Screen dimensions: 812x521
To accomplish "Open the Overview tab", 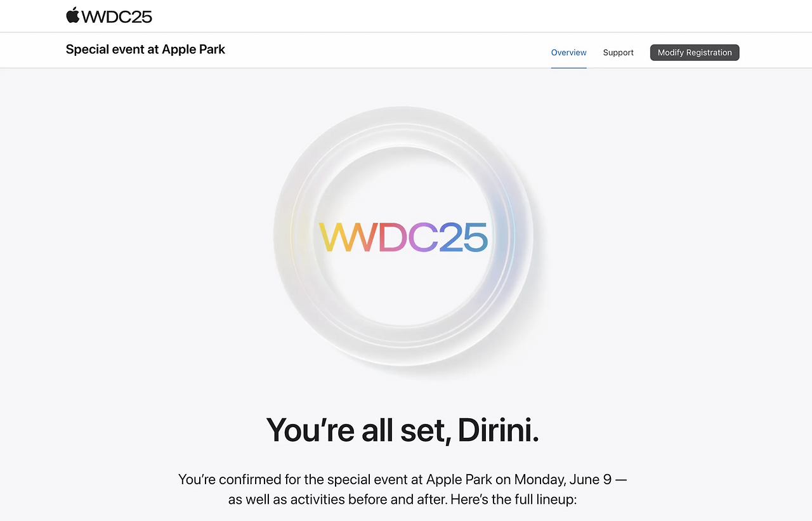I will (568, 53).
